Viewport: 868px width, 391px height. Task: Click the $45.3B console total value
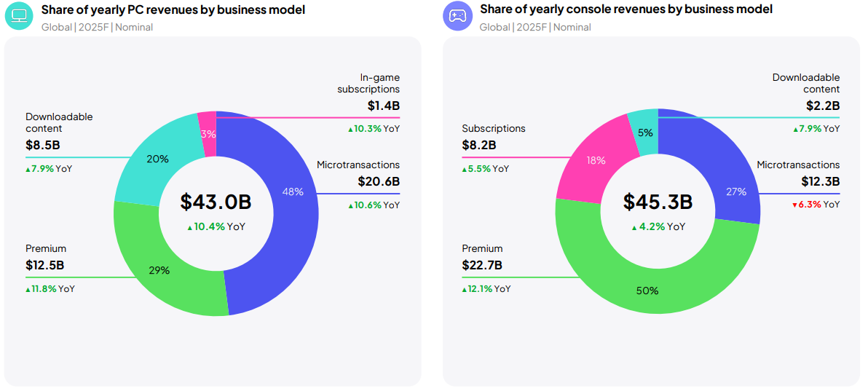point(658,202)
